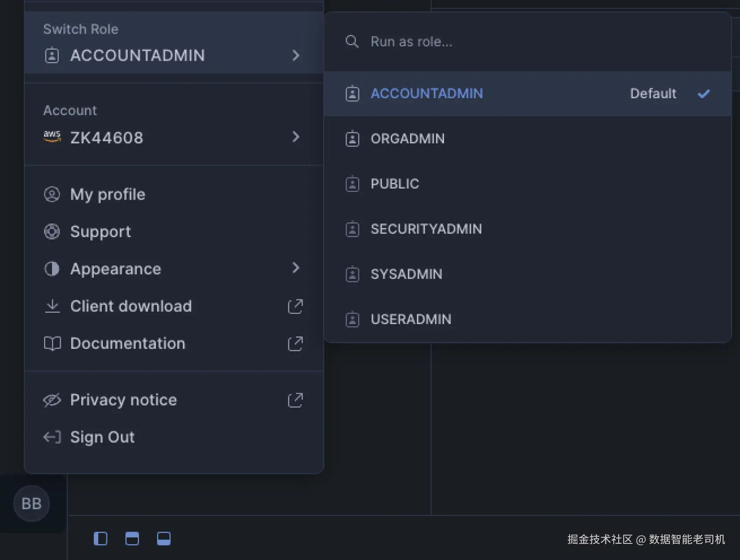The height and width of the screenshot is (560, 740).
Task: Click the BB user avatar
Action: pyautogui.click(x=32, y=504)
